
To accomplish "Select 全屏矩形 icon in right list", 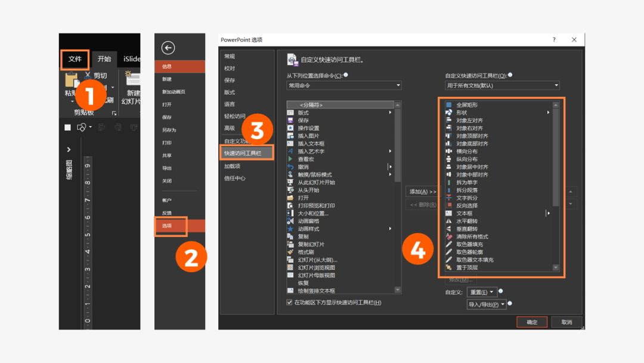I will 449,105.
